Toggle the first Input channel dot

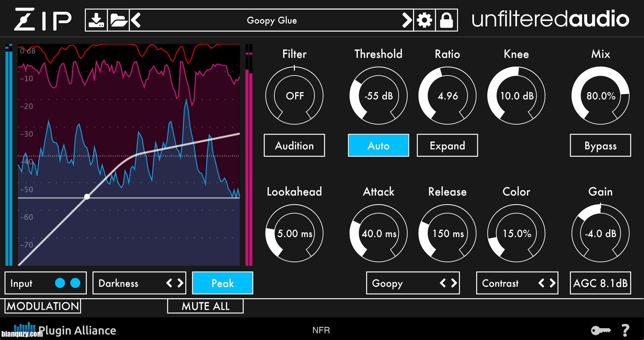pyautogui.click(x=60, y=283)
